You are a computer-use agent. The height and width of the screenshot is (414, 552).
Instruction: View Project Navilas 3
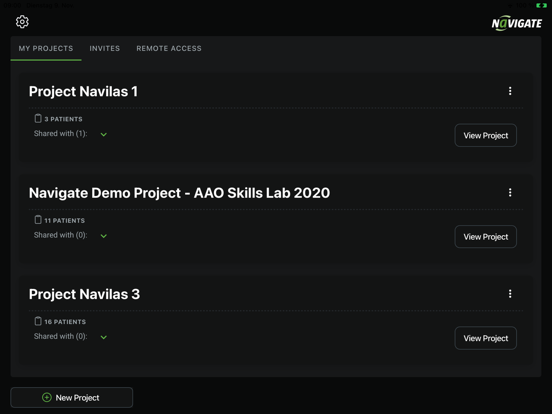pos(485,338)
